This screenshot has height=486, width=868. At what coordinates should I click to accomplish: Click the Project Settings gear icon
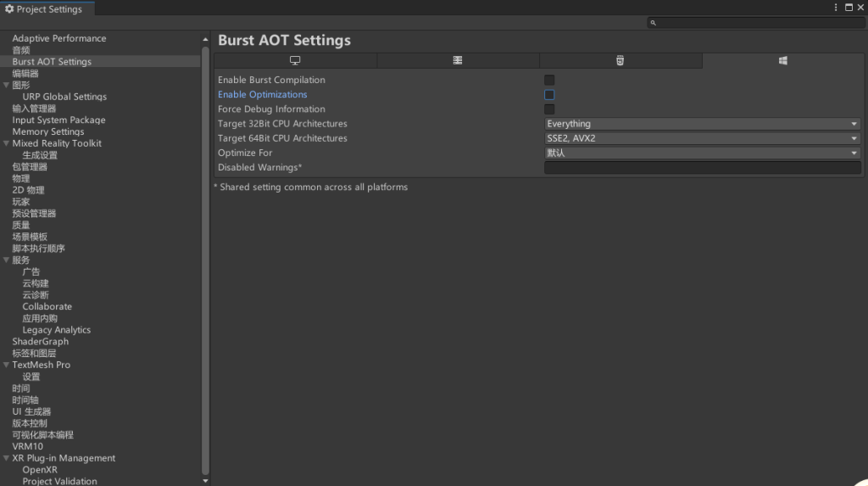point(8,8)
